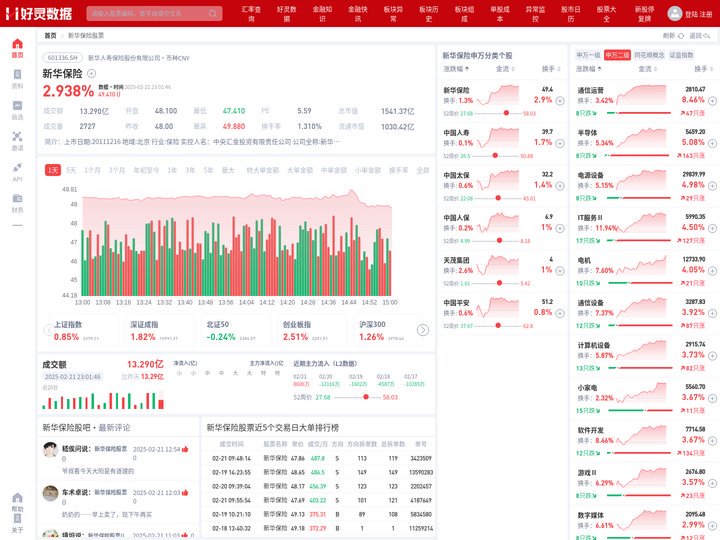Open the API icon in sidebar
720x540 pixels.
pos(17,167)
